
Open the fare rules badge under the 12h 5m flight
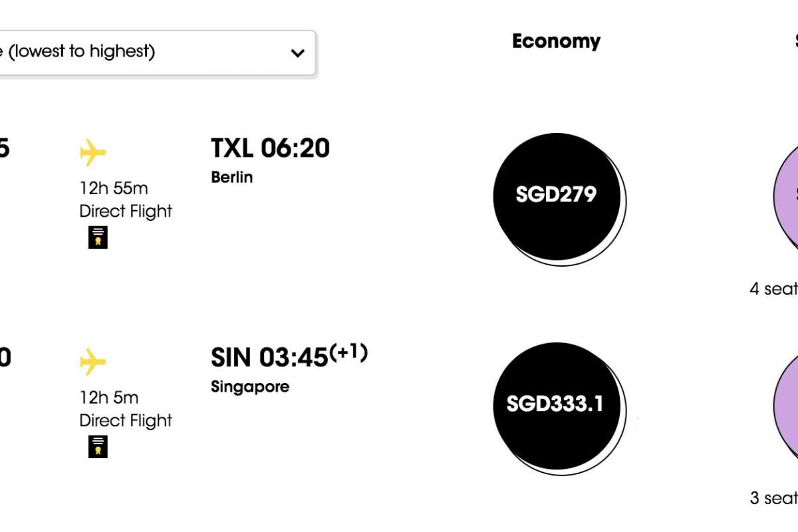click(x=98, y=447)
